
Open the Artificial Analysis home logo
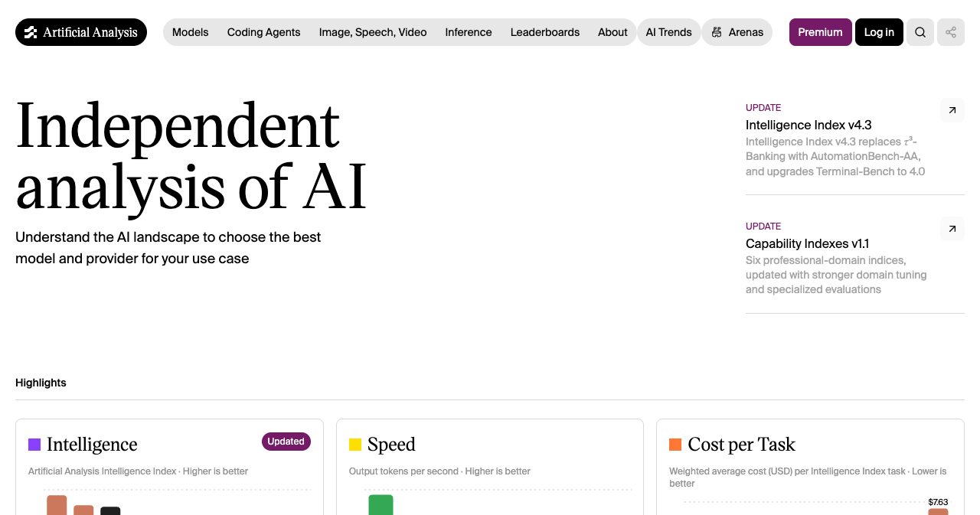click(x=81, y=32)
